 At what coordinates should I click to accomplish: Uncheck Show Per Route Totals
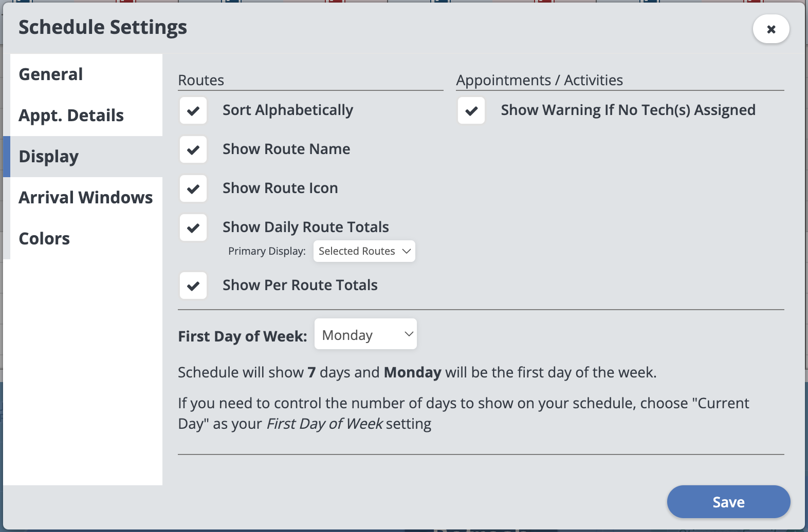[193, 286]
